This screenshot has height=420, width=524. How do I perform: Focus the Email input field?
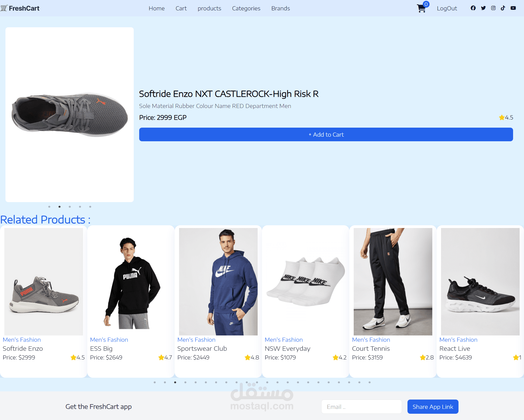[362, 407]
